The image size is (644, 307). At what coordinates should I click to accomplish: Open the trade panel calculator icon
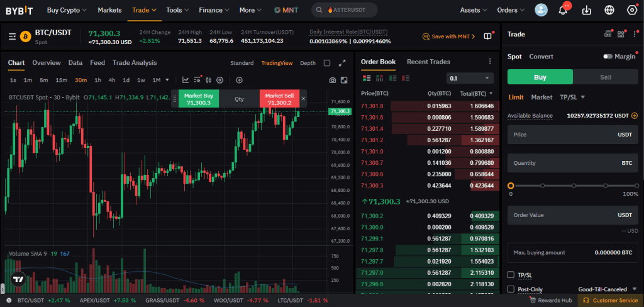(x=608, y=34)
